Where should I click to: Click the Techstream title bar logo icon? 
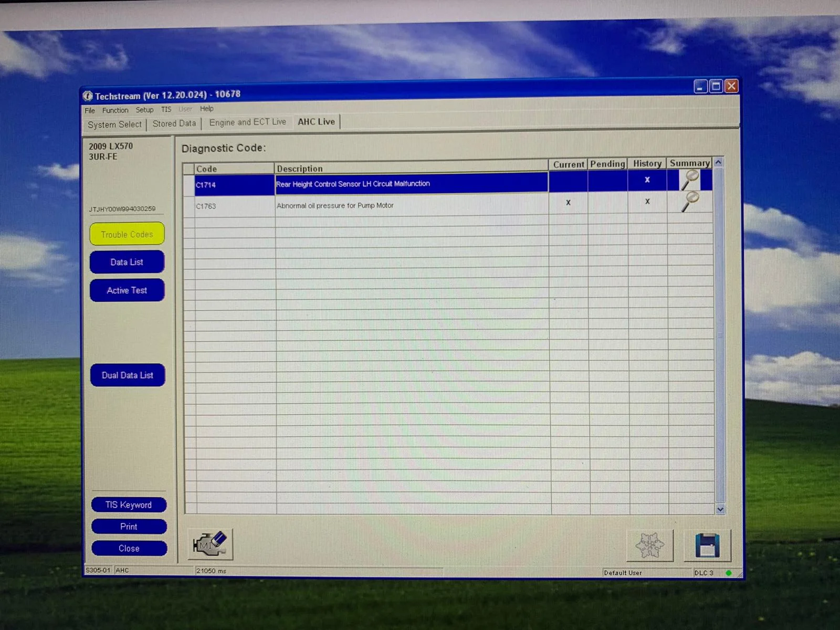(88, 96)
